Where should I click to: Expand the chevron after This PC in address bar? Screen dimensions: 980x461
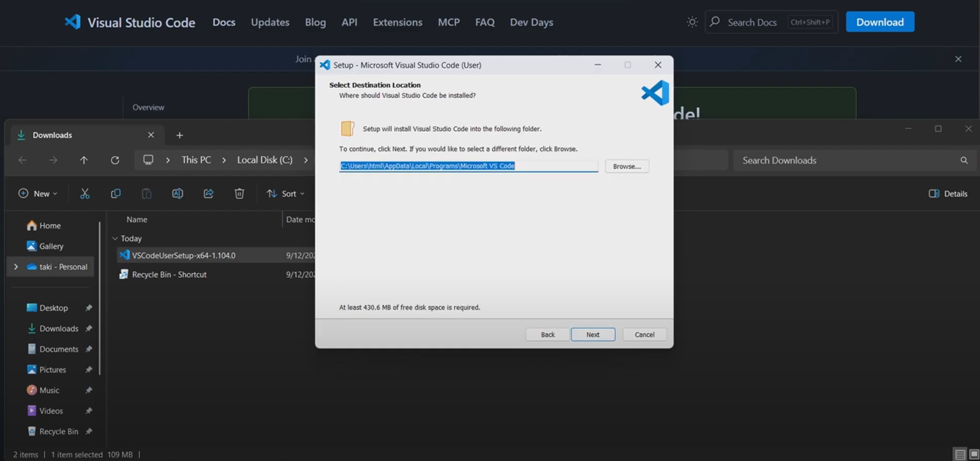click(x=224, y=160)
